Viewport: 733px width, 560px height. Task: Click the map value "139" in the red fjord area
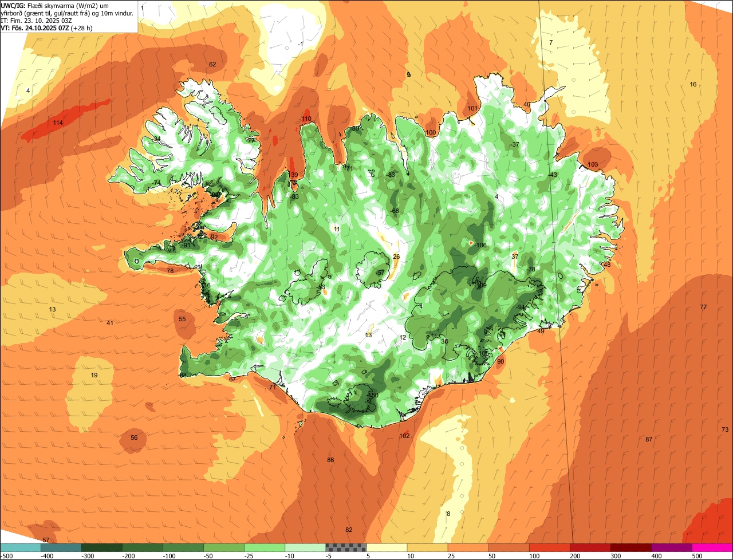coord(293,175)
